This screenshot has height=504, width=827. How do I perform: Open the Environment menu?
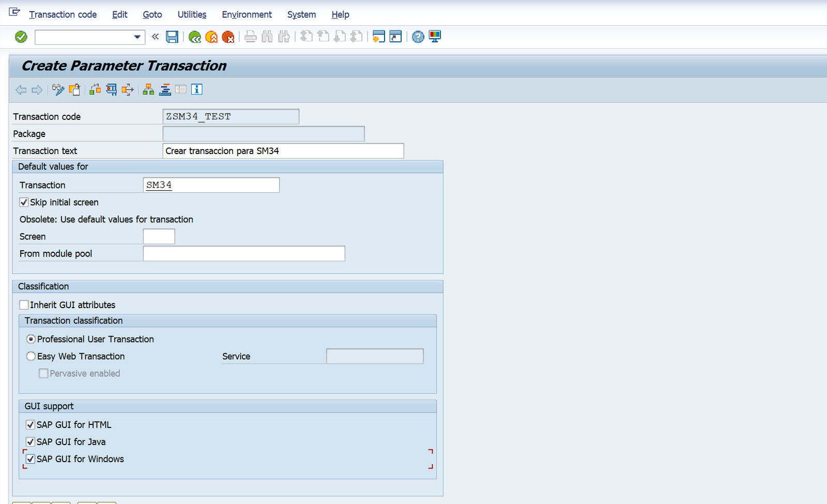tap(247, 14)
